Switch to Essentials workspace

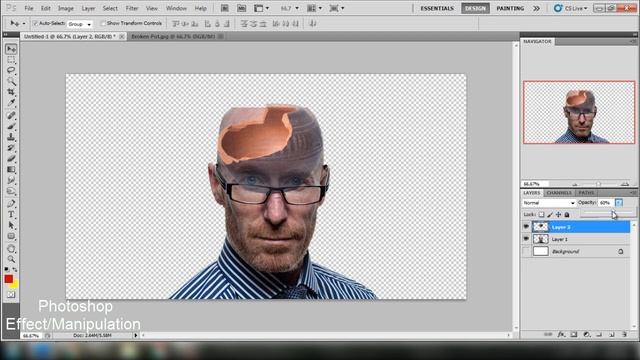tap(437, 8)
